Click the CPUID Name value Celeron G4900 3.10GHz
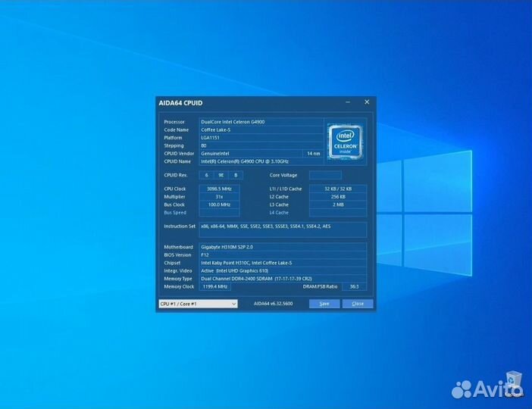532x409 pixels. coord(261,161)
